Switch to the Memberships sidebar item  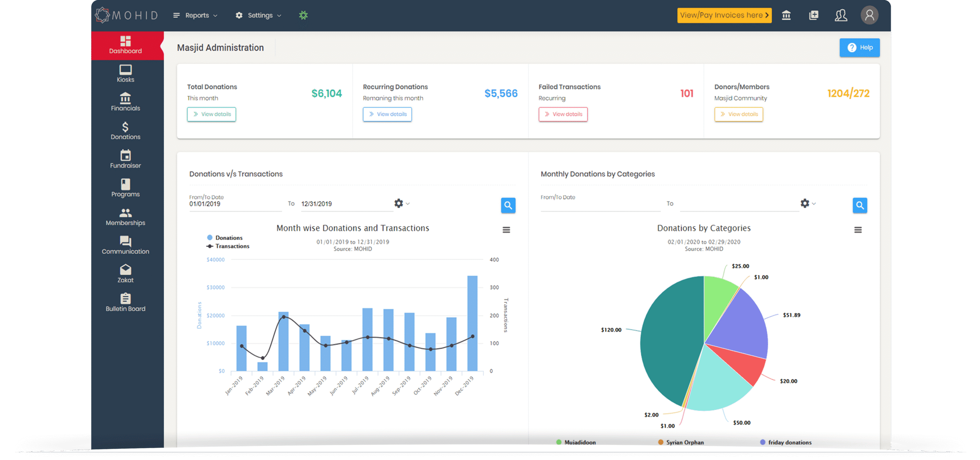click(125, 217)
